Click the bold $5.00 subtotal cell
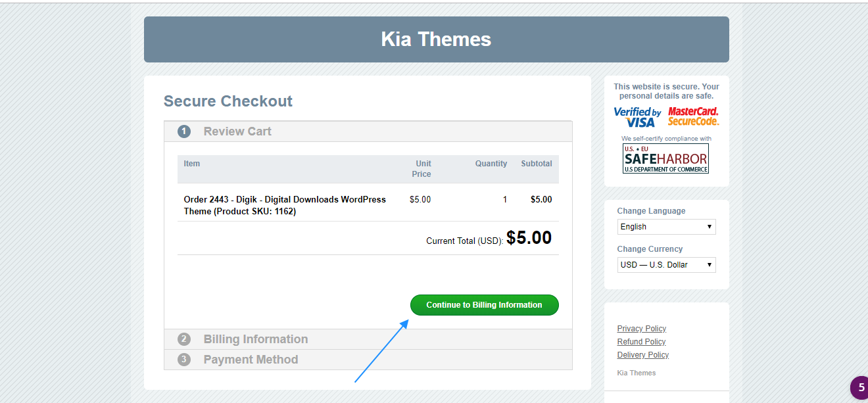868x403 pixels. point(541,199)
